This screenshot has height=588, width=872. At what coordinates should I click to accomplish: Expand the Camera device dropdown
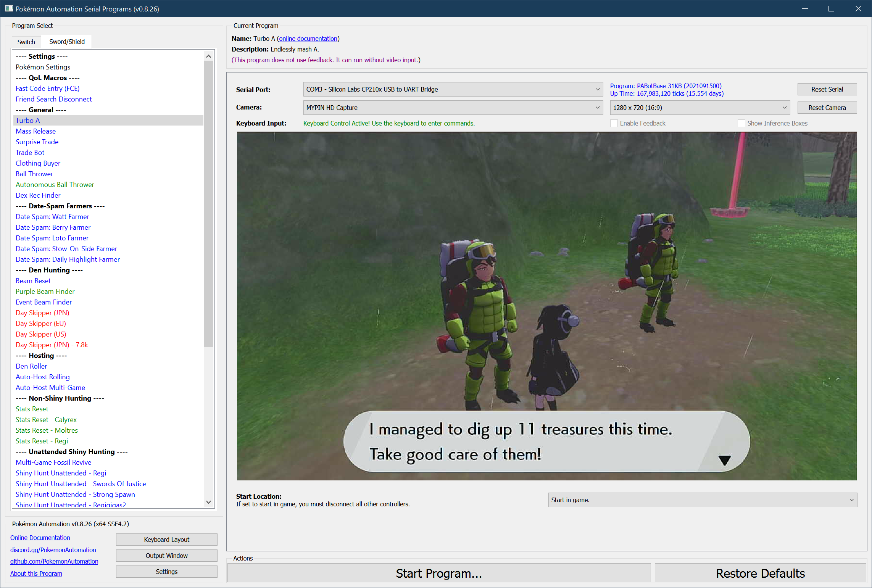453,108
